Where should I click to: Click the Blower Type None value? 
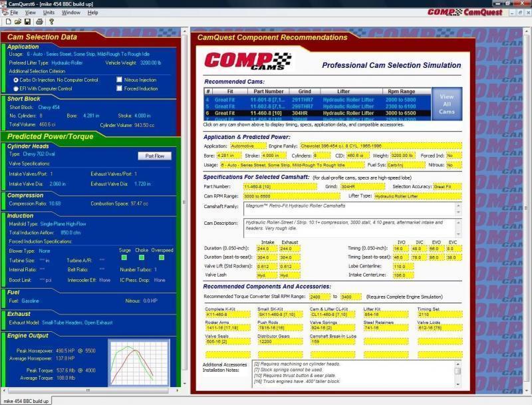pyautogui.click(x=45, y=251)
